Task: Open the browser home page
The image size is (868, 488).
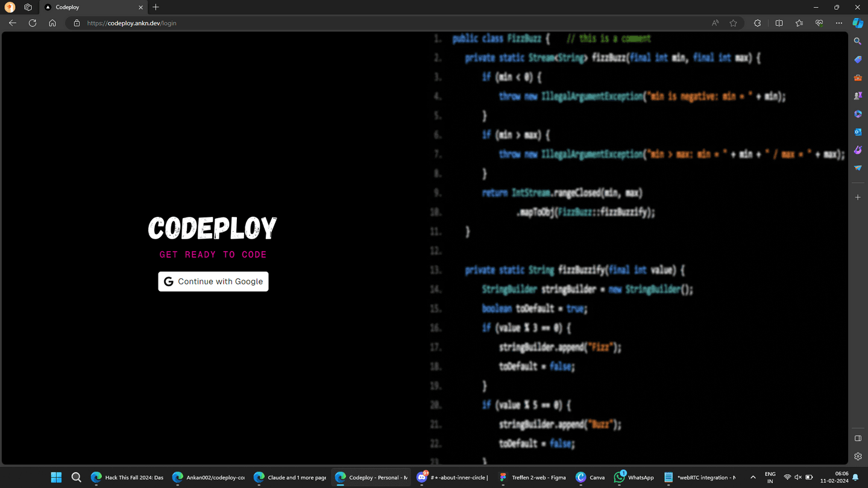Action: click(52, 23)
